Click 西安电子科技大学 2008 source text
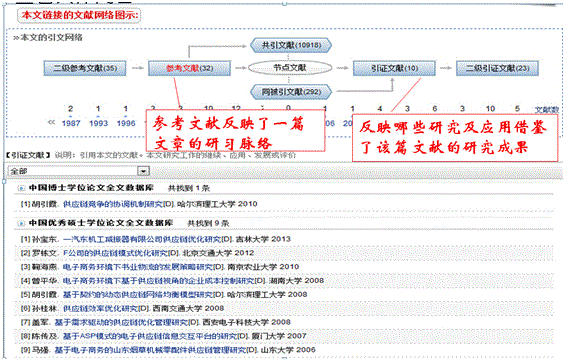The height and width of the screenshot is (361, 565). coord(246,322)
